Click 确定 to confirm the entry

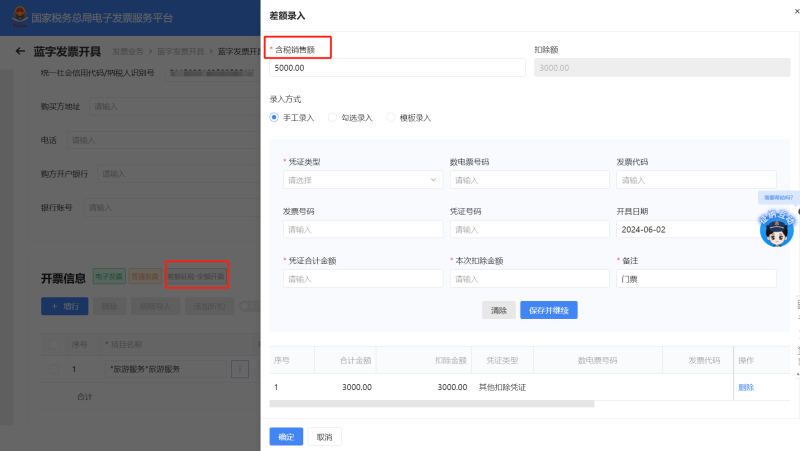click(286, 436)
